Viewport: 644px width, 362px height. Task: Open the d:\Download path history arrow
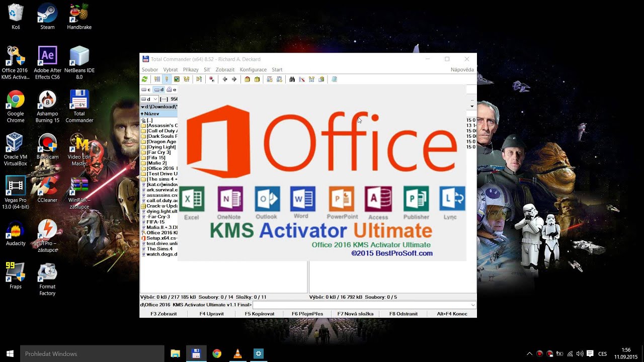[x=142, y=107]
